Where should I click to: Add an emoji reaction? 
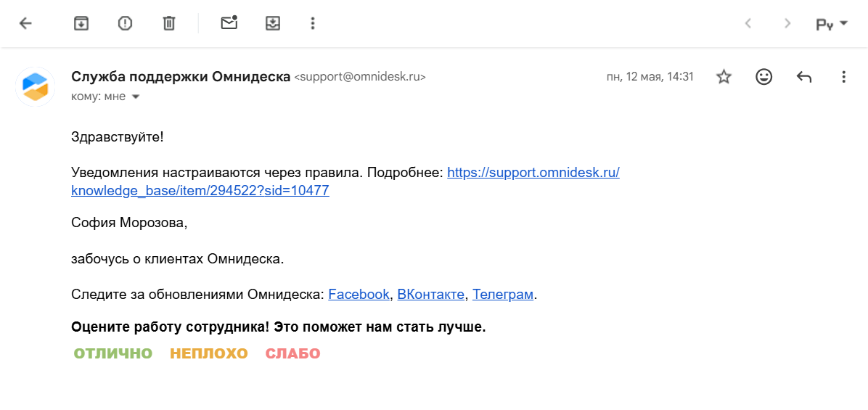pos(763,77)
